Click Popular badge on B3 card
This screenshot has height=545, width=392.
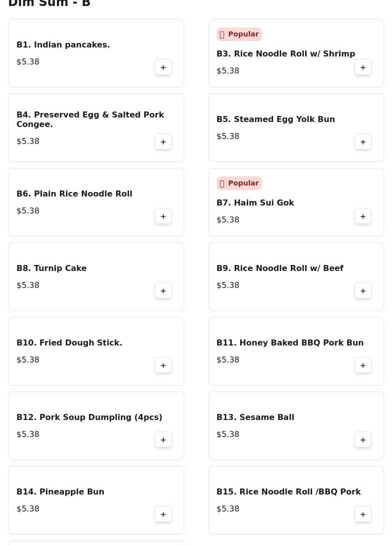pos(239,34)
